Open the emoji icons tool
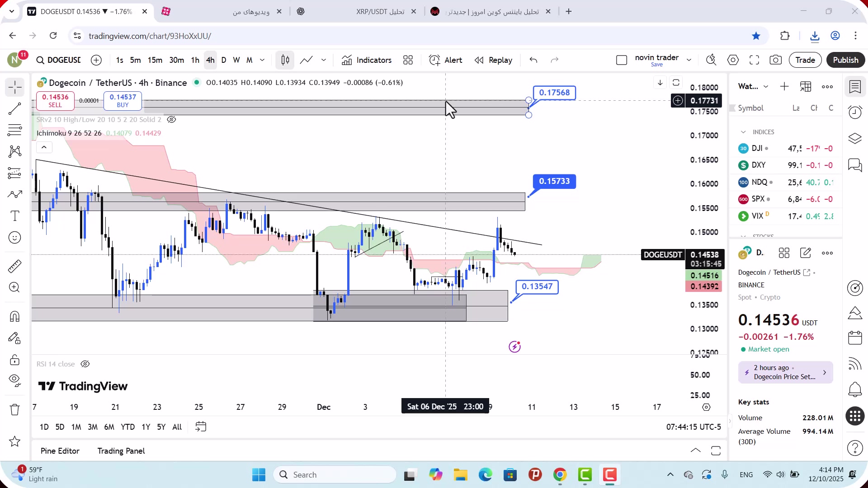This screenshot has width=868, height=488. click(x=15, y=238)
